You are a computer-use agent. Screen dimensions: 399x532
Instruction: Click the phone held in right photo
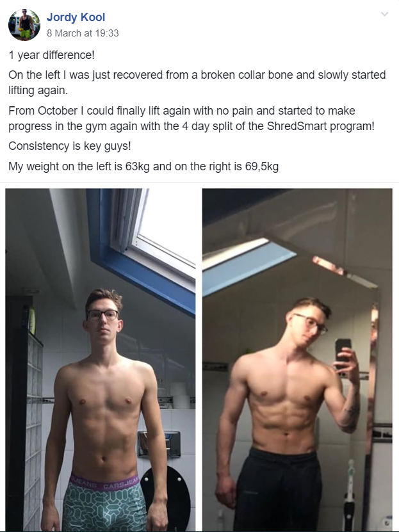click(343, 352)
